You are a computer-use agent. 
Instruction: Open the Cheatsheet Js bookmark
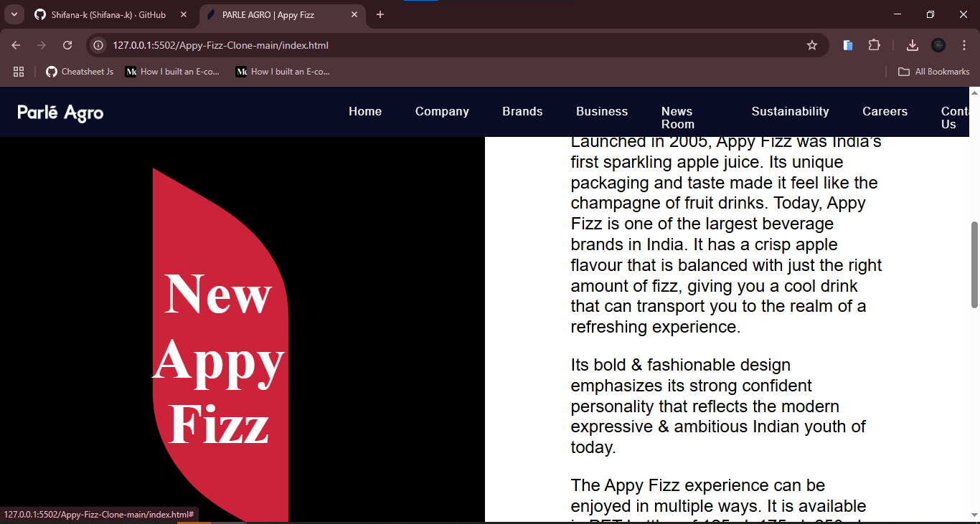tap(80, 72)
